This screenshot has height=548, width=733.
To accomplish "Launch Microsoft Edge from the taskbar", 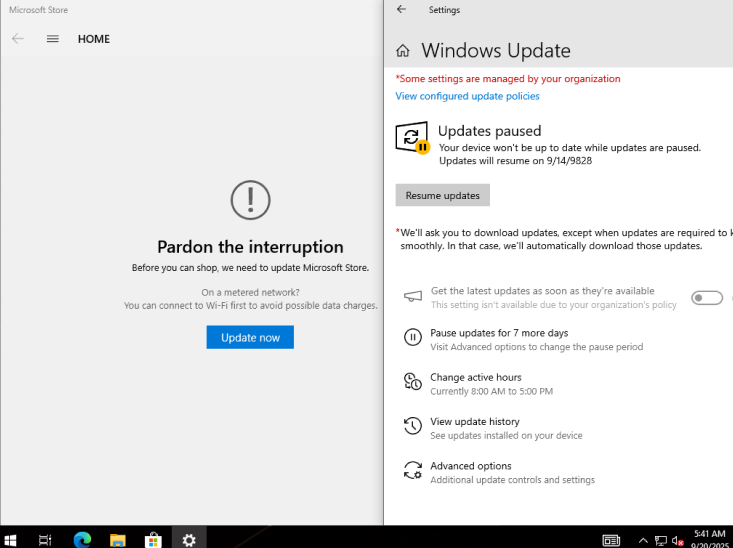I will tap(82, 540).
